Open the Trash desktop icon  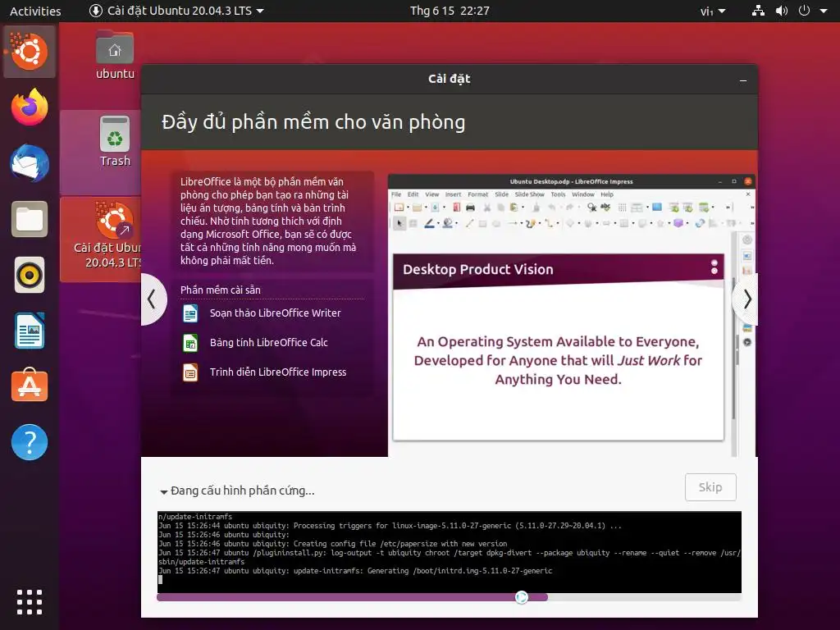click(x=115, y=141)
